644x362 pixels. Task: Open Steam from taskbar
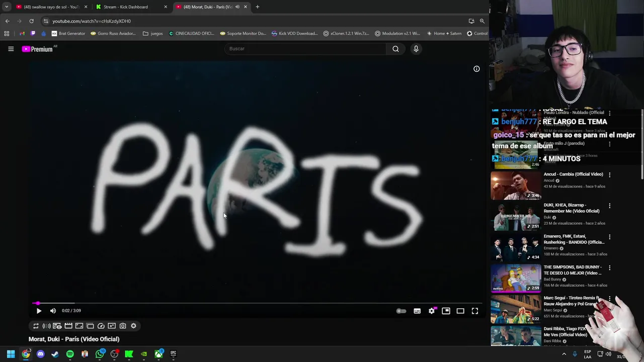pos(55,354)
